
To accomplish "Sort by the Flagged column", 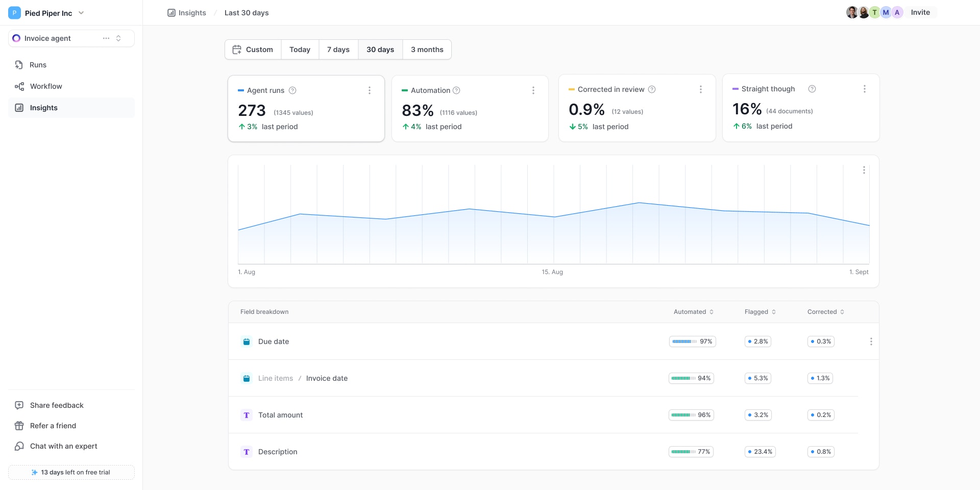I will click(760, 312).
